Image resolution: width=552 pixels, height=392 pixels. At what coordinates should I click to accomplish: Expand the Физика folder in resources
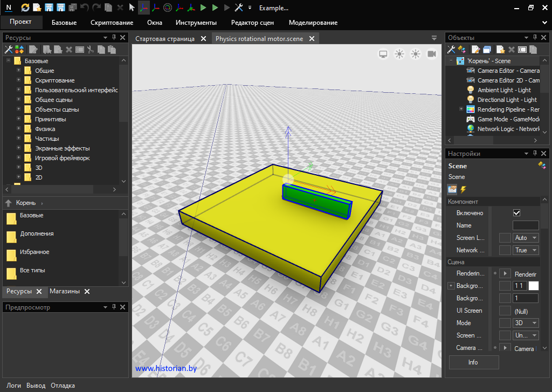tap(18, 129)
